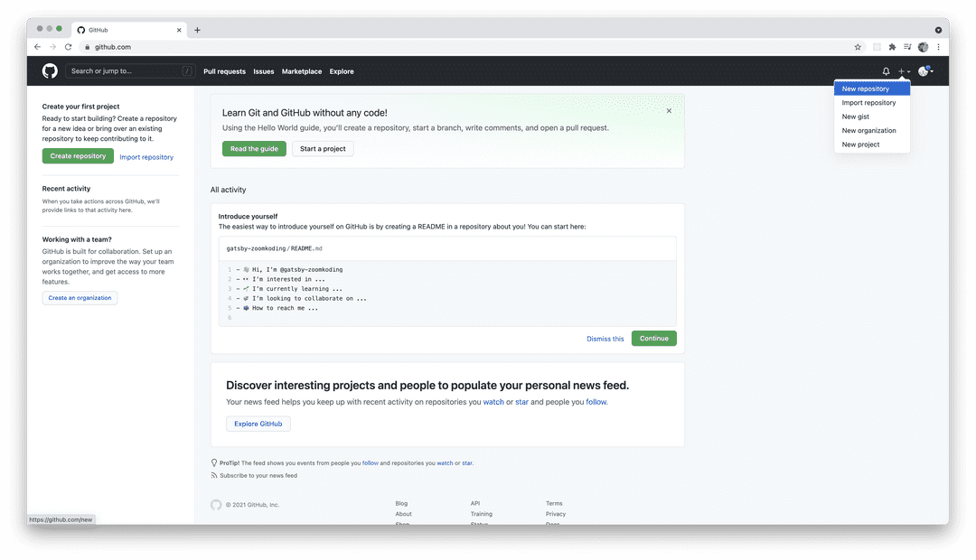976x560 pixels.
Task: Reload the page with the refresh icon
Action: tap(69, 46)
